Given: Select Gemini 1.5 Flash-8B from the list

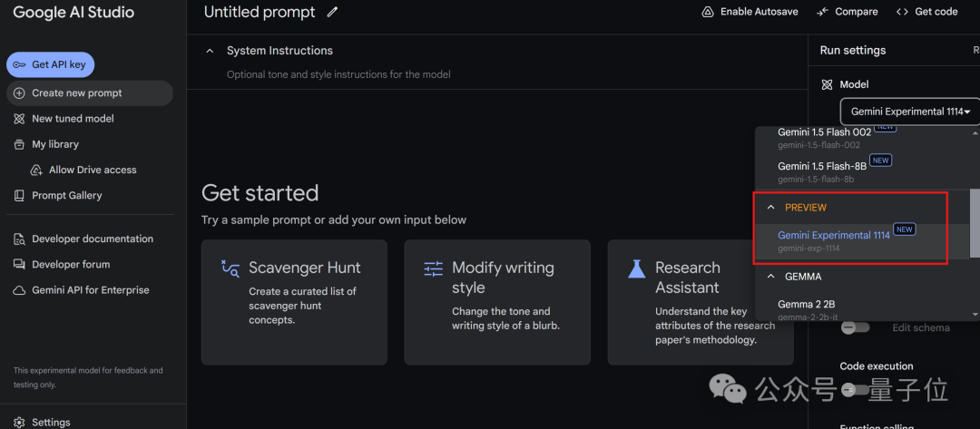Looking at the screenshot, I should tap(821, 167).
